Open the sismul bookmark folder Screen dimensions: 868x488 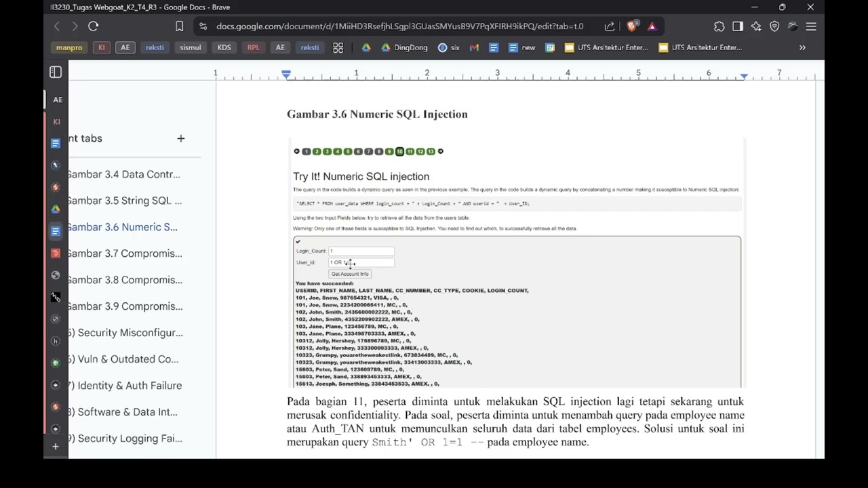[x=191, y=47]
